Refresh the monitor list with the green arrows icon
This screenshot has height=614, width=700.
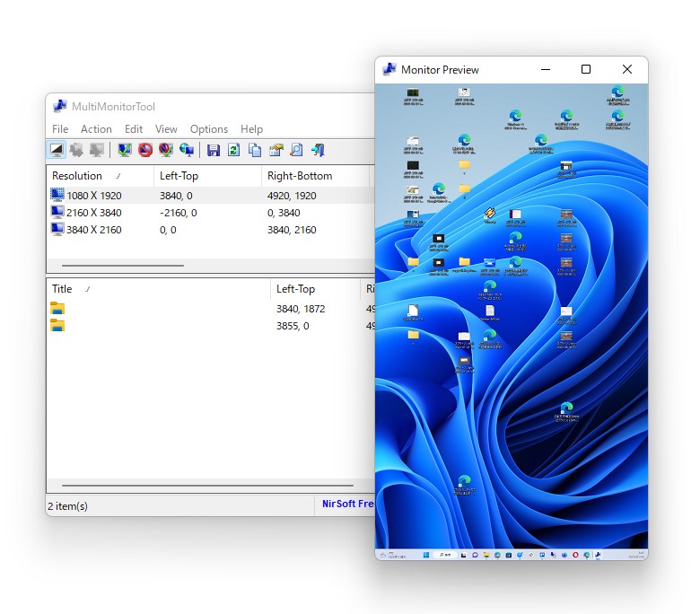coord(234,150)
